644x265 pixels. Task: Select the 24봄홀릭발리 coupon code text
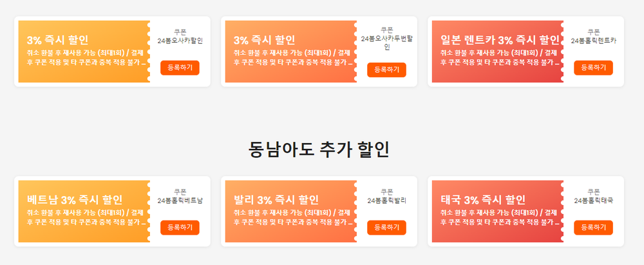386,201
